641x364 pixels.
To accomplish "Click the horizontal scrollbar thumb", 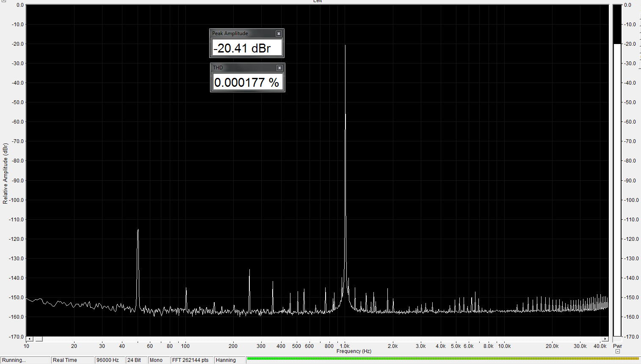I will click(39, 339).
